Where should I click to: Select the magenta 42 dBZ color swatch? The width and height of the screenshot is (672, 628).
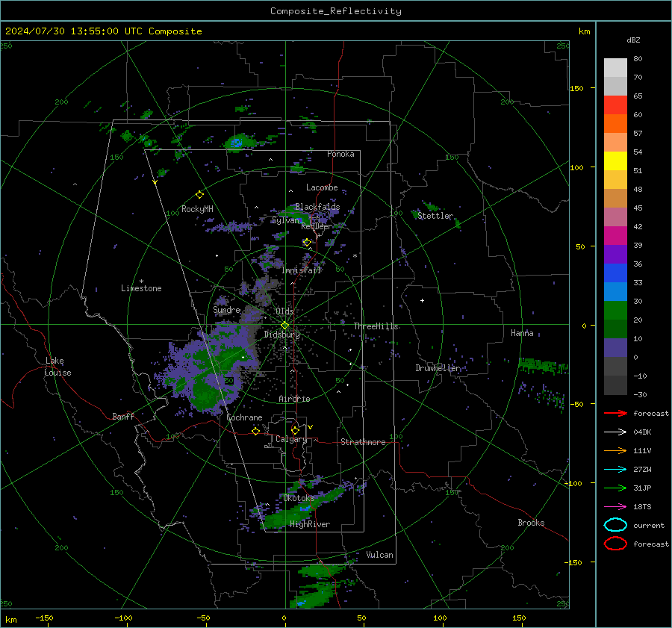[615, 236]
